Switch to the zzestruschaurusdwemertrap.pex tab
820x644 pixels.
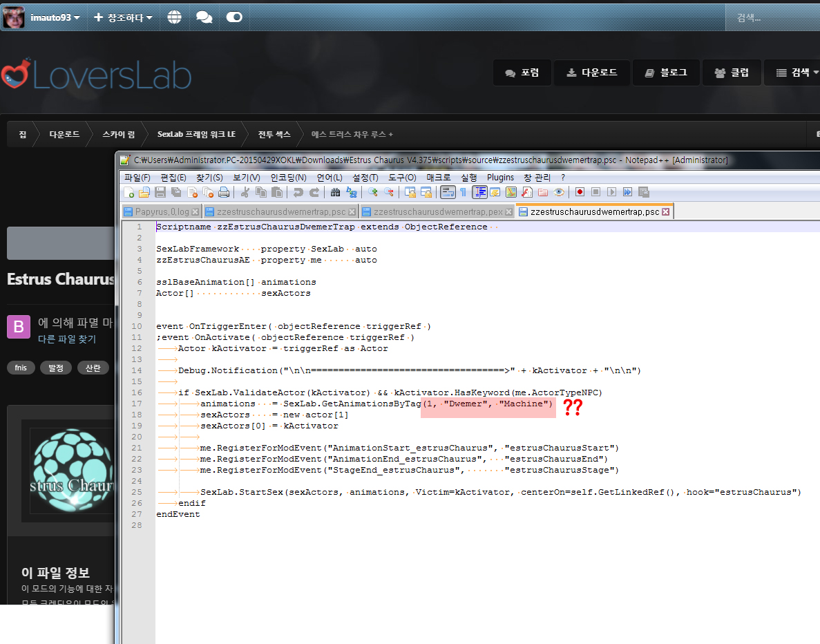(x=438, y=212)
